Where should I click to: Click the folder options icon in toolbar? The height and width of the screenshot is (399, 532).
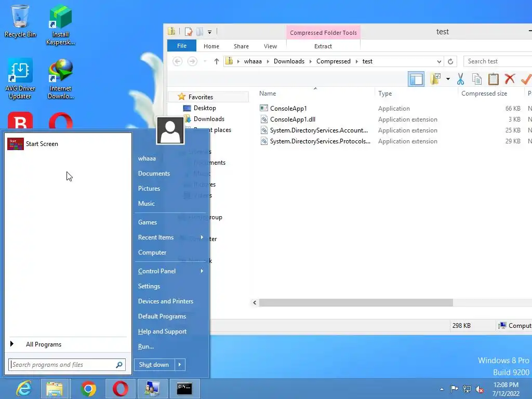click(435, 79)
